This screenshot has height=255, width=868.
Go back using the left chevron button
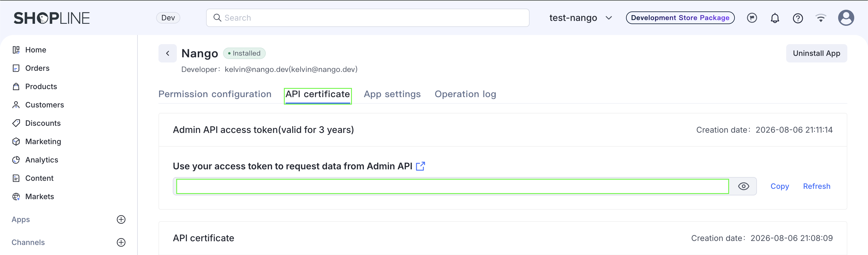[x=167, y=53]
